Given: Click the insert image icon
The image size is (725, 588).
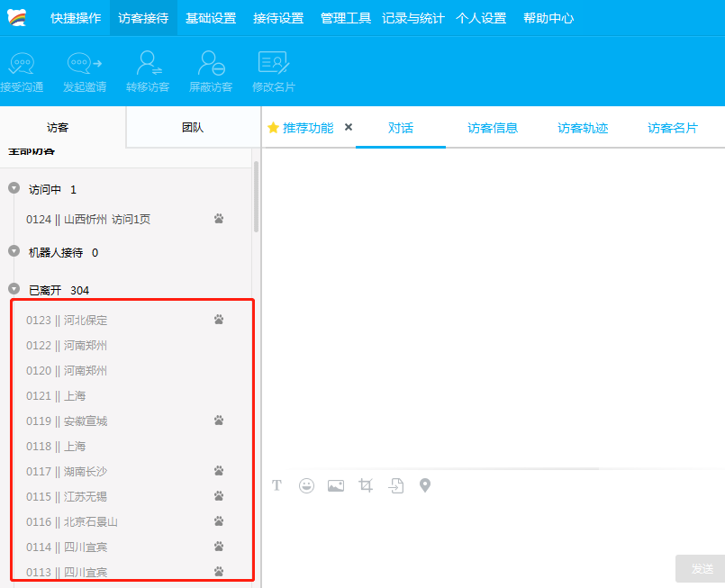Looking at the screenshot, I should point(336,485).
